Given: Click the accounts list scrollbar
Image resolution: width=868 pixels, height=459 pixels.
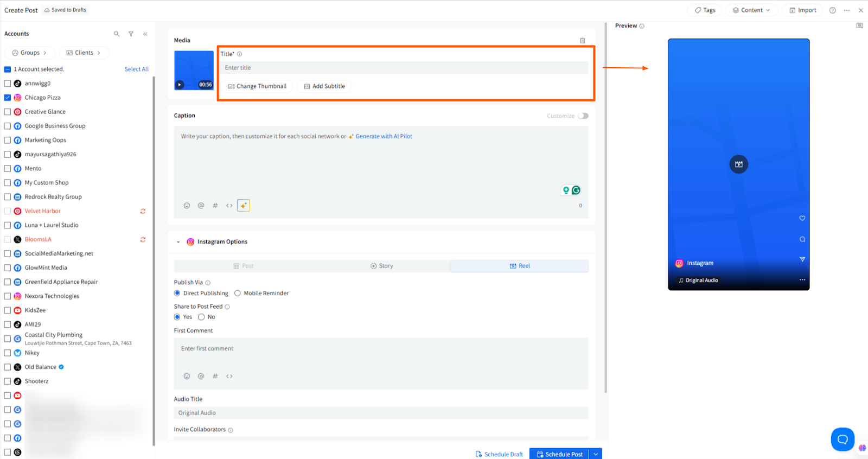Looking at the screenshot, I should [154, 260].
